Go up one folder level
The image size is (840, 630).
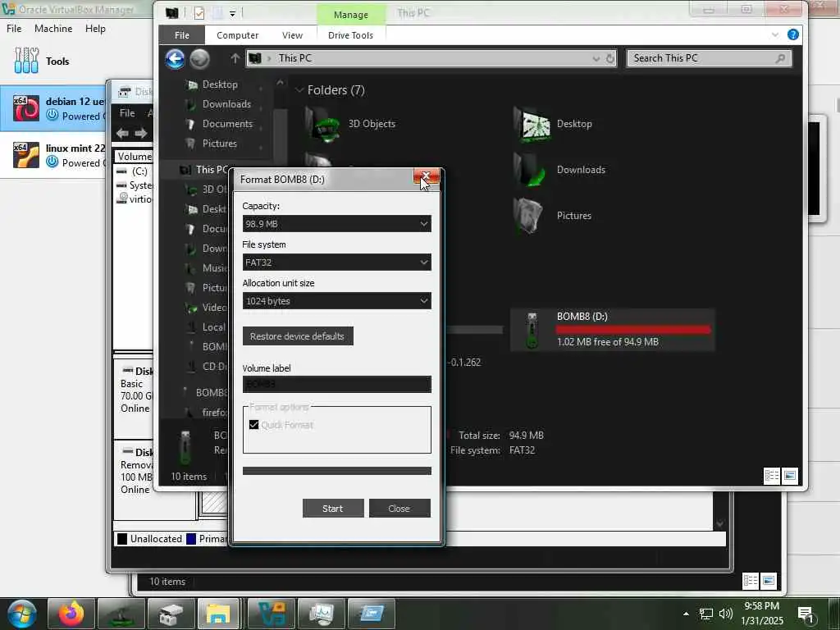point(235,58)
